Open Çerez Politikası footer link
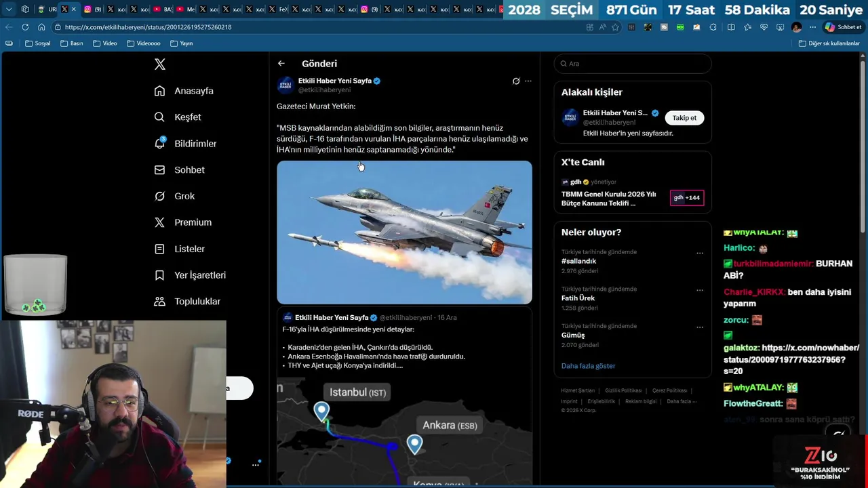The height and width of the screenshot is (488, 868). point(670,390)
